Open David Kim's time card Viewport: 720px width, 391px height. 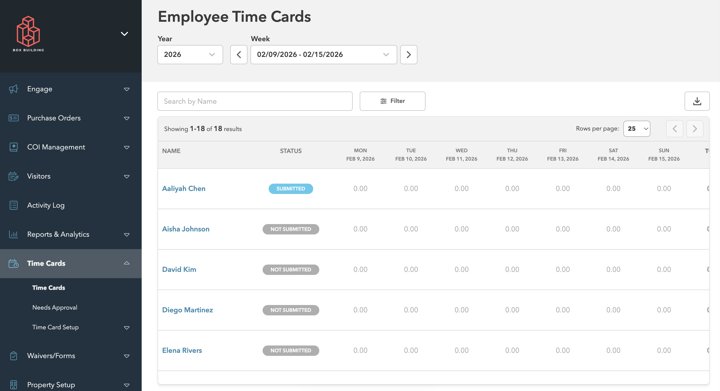click(x=179, y=269)
